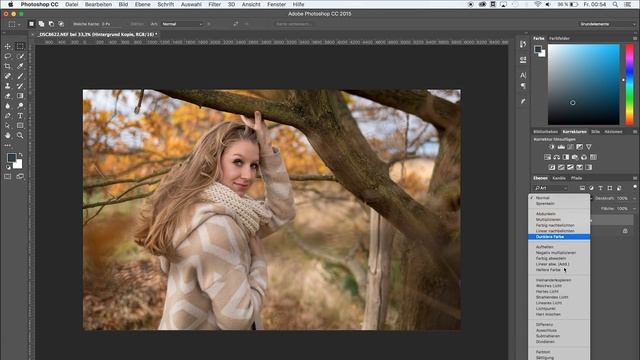Select the Path Selection tool
This screenshot has width=640, height=360.
(x=8, y=126)
